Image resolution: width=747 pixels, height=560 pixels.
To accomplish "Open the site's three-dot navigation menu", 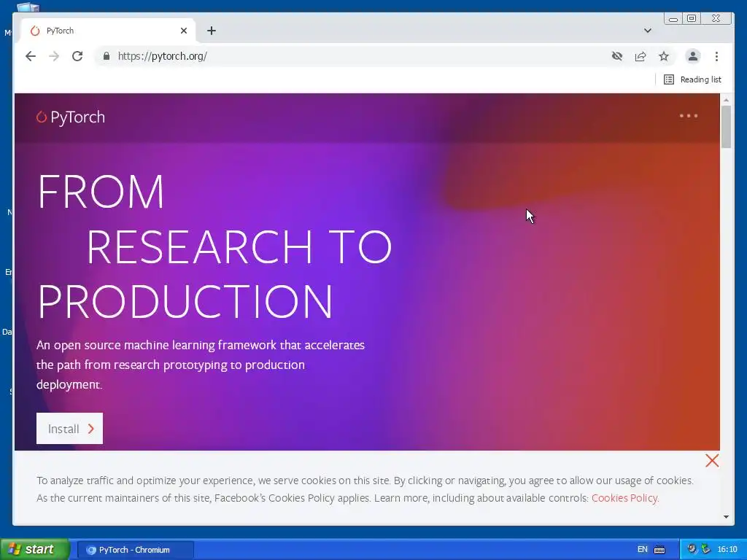I will pos(689,116).
